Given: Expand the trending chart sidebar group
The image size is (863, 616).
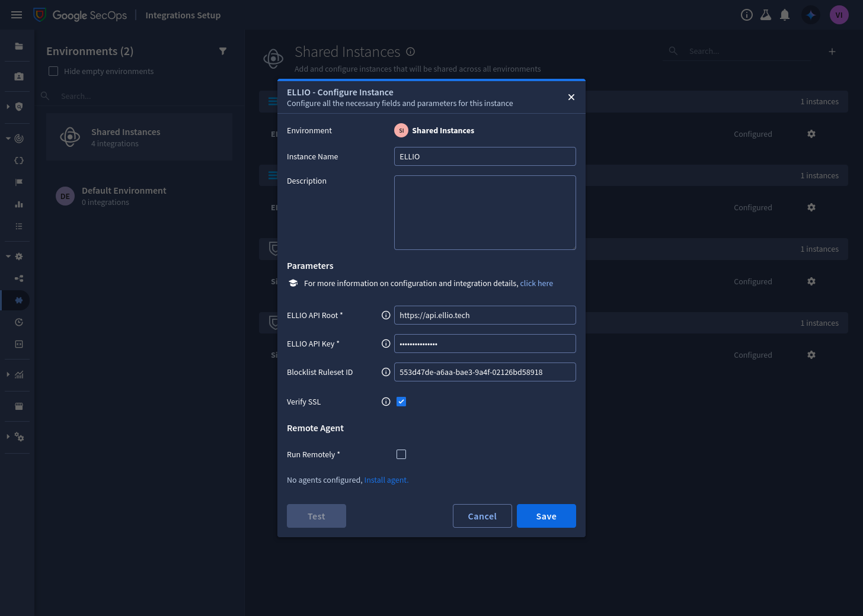Looking at the screenshot, I should (x=8, y=374).
